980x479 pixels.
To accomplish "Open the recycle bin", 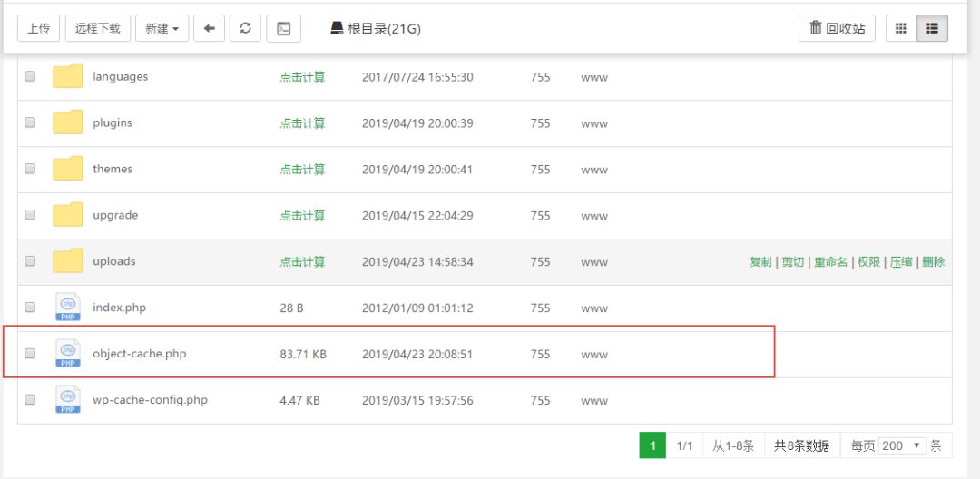I will click(x=838, y=28).
